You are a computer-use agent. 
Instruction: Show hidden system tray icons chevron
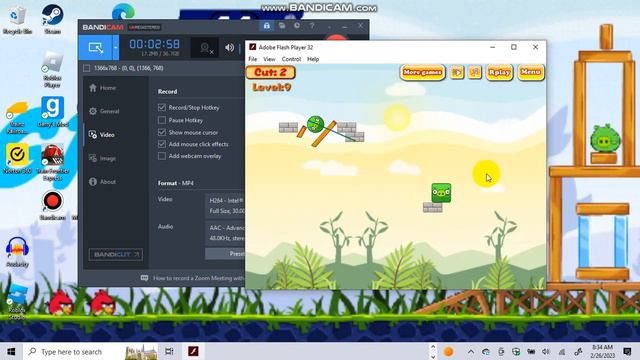(471, 351)
